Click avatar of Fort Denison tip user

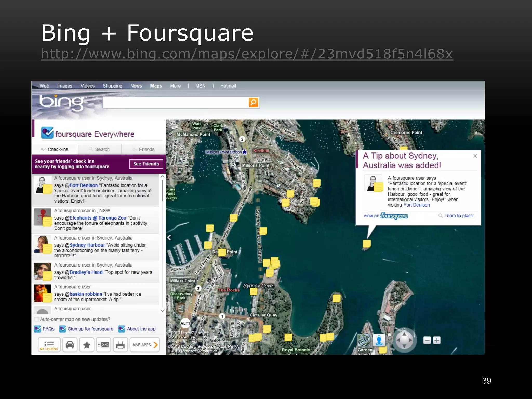[x=42, y=185]
